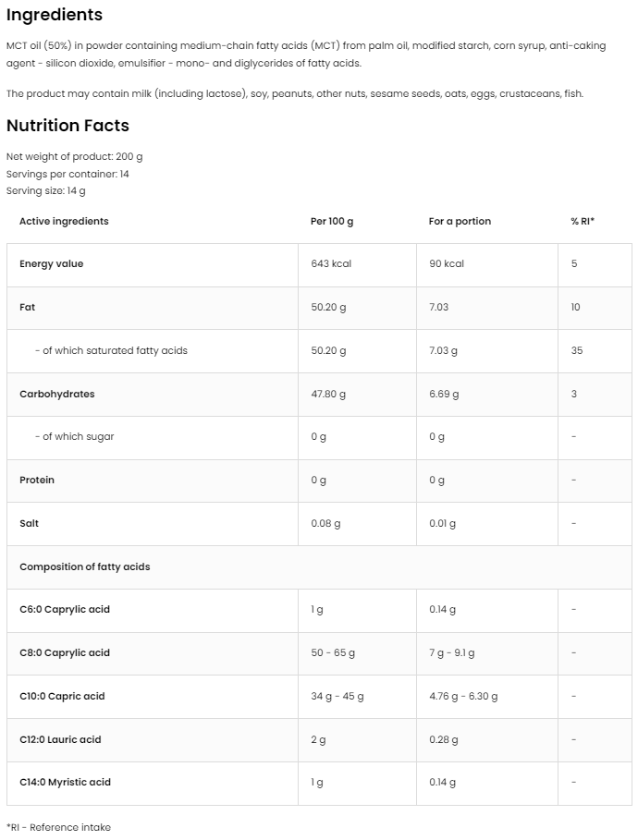The height and width of the screenshot is (840, 638).
Task: Click the 90 kcal portion value
Action: pyautogui.click(x=447, y=264)
